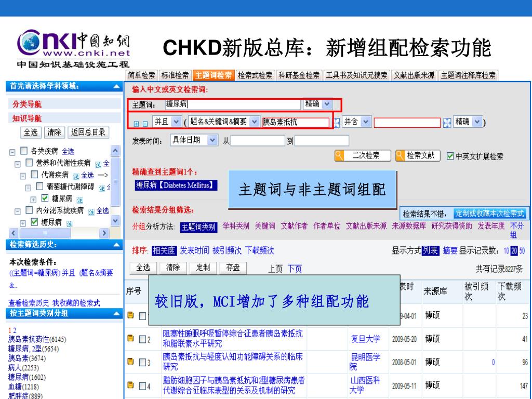Viewport: 532px width, 399px height.
Task: Click yellow document icon in result row 4
Action: (130, 385)
